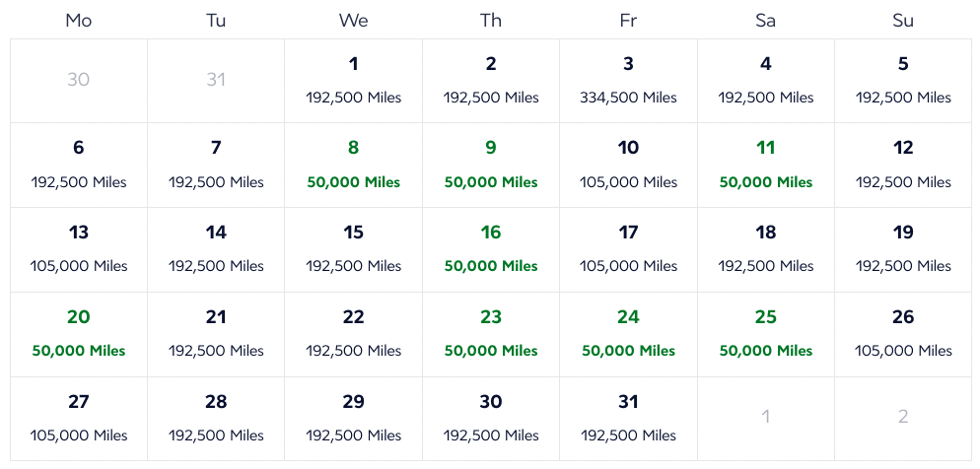Pick day 3 costing 334,500 Miles

pos(628,81)
